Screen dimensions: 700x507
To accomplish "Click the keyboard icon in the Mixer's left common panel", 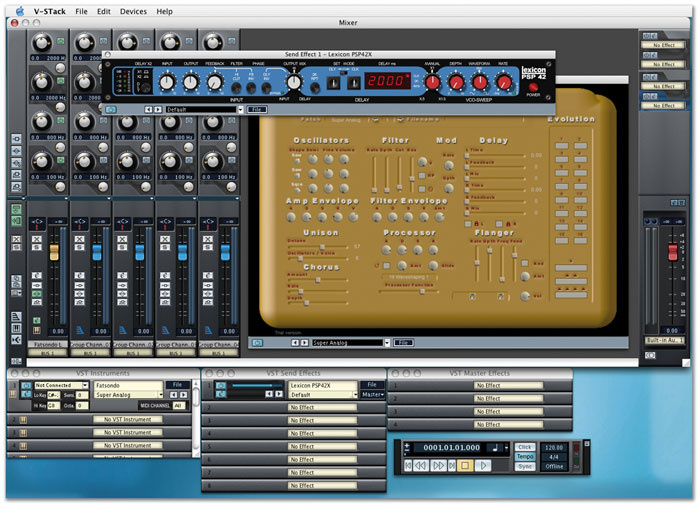I will [x=16, y=328].
